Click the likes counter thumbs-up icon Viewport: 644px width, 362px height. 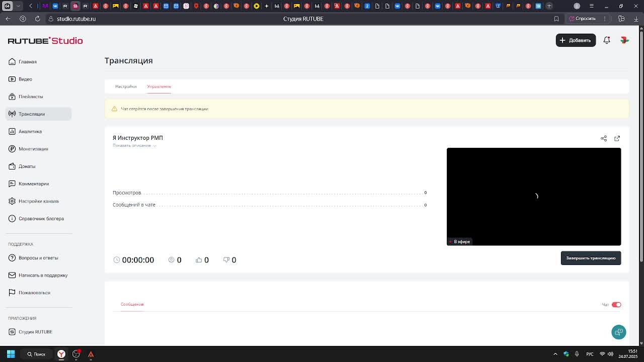[x=199, y=260]
